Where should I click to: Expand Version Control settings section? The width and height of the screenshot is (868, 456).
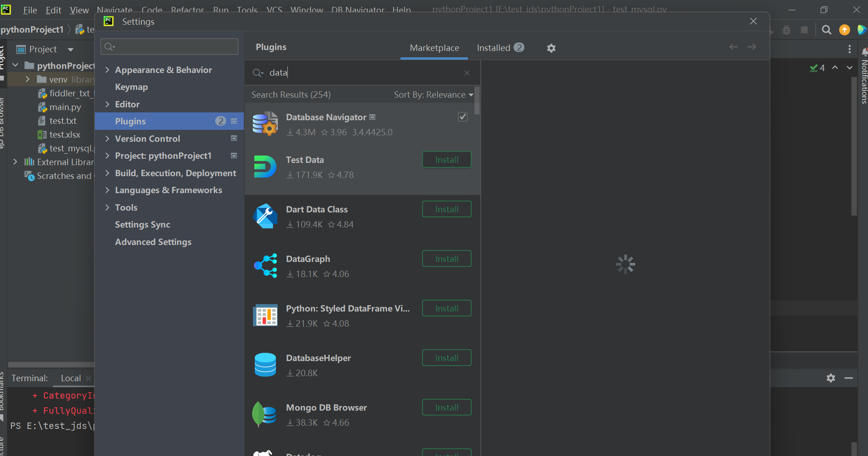pos(107,139)
